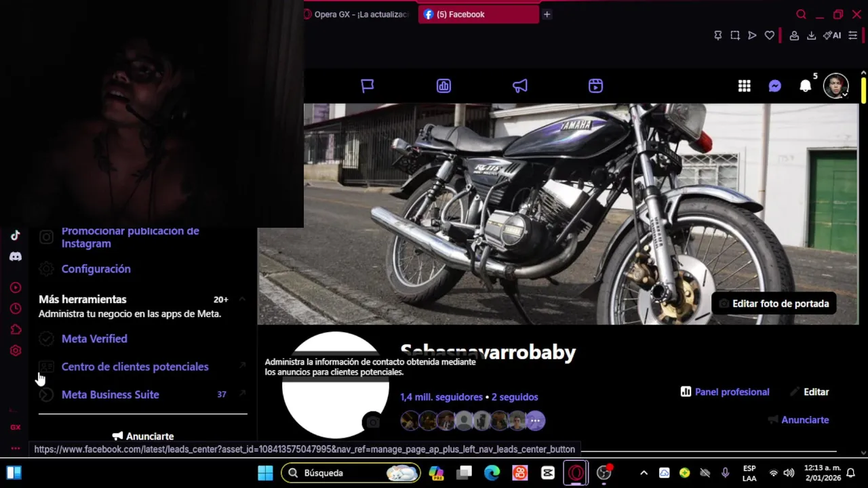Open Meta Verified link
868x488 pixels.
(94, 339)
